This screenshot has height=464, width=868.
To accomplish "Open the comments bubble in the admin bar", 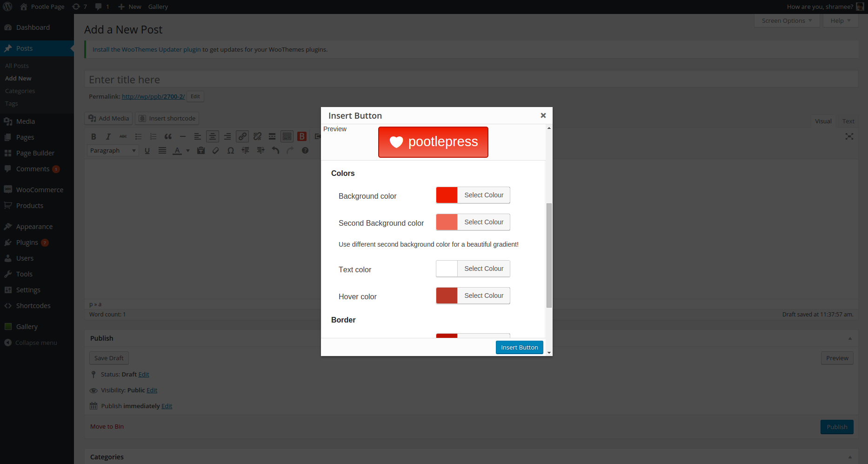I will (x=102, y=7).
